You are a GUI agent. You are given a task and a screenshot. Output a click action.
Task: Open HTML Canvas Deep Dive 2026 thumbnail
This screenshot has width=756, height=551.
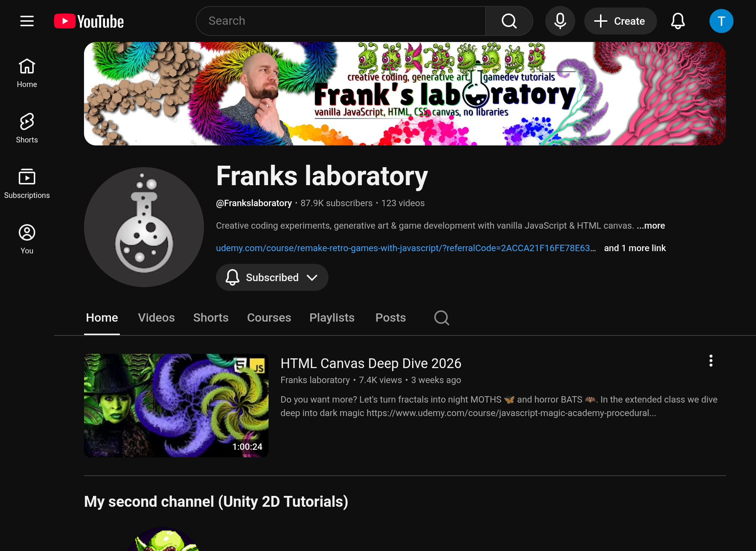176,406
